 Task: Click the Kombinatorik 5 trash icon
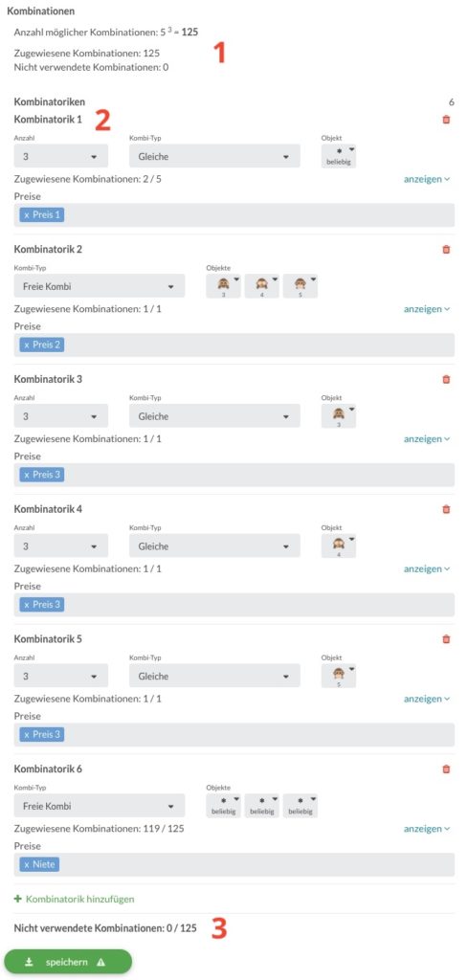point(445,639)
